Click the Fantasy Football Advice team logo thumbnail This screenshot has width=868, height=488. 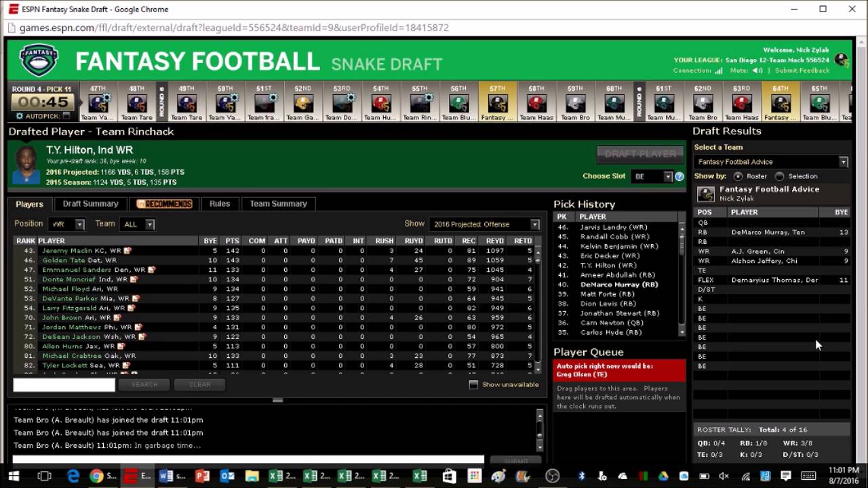[706, 194]
